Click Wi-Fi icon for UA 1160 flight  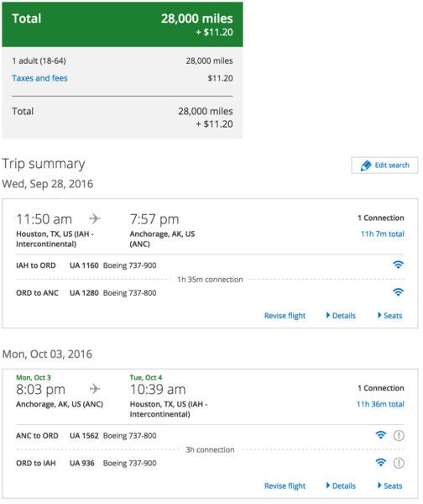(x=398, y=265)
